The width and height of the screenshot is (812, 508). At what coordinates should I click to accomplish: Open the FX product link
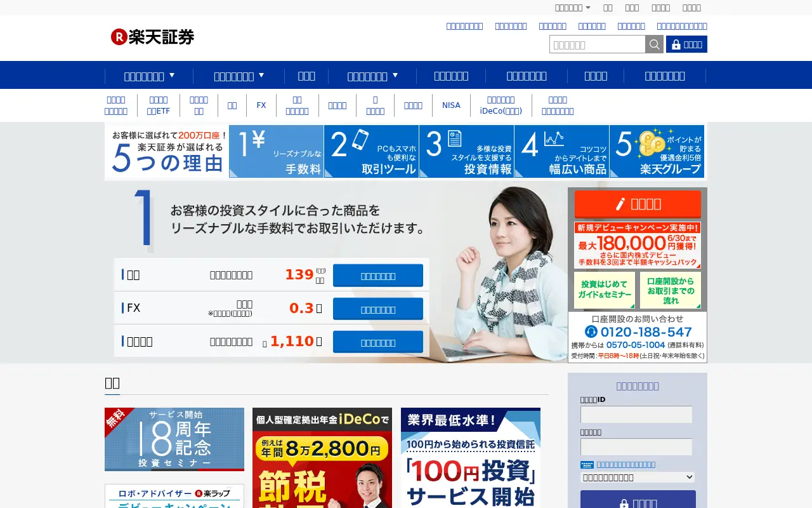point(261,105)
